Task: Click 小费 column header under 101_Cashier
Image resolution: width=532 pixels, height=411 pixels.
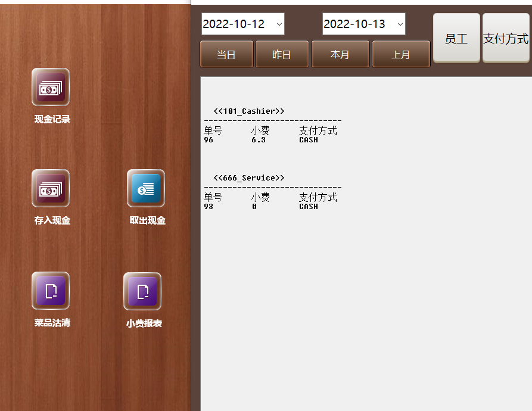Action: coord(260,130)
